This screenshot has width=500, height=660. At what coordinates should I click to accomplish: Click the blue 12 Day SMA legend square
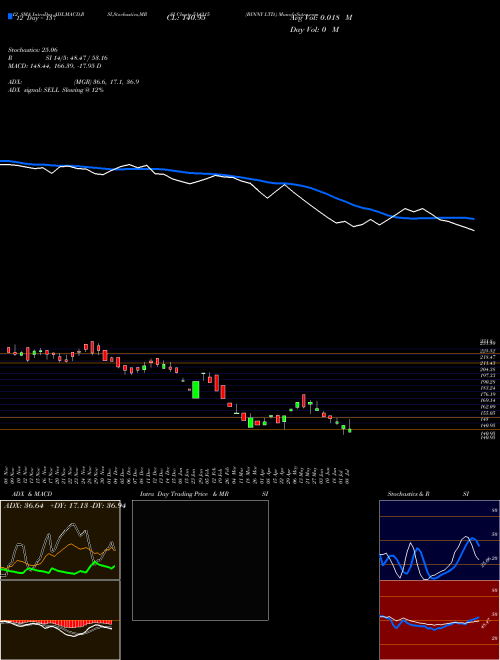coord(10,16)
